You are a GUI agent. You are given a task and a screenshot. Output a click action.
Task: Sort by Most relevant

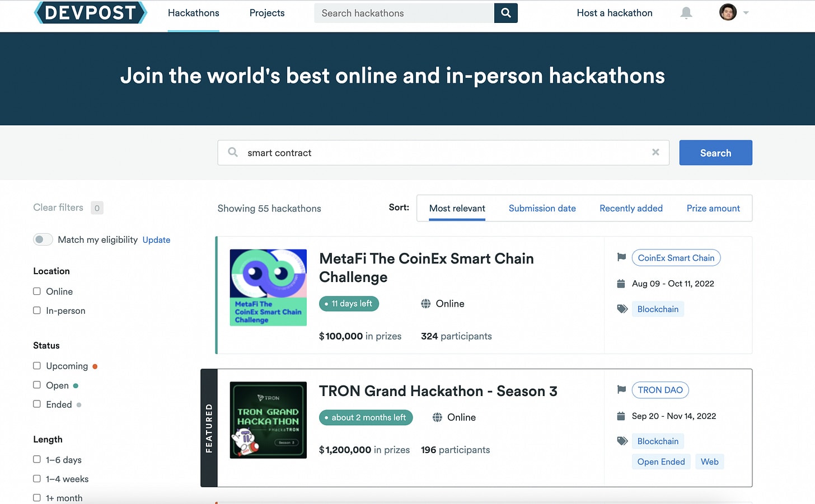(457, 208)
